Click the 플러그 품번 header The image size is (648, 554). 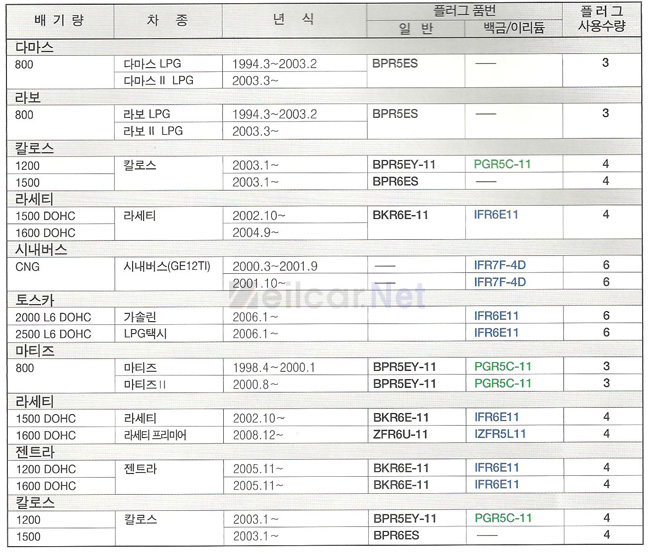click(464, 11)
